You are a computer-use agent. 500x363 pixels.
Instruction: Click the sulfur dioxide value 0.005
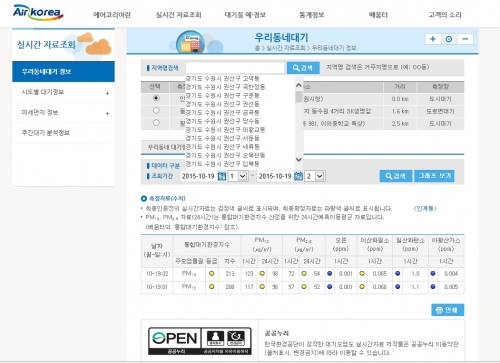tap(451, 287)
